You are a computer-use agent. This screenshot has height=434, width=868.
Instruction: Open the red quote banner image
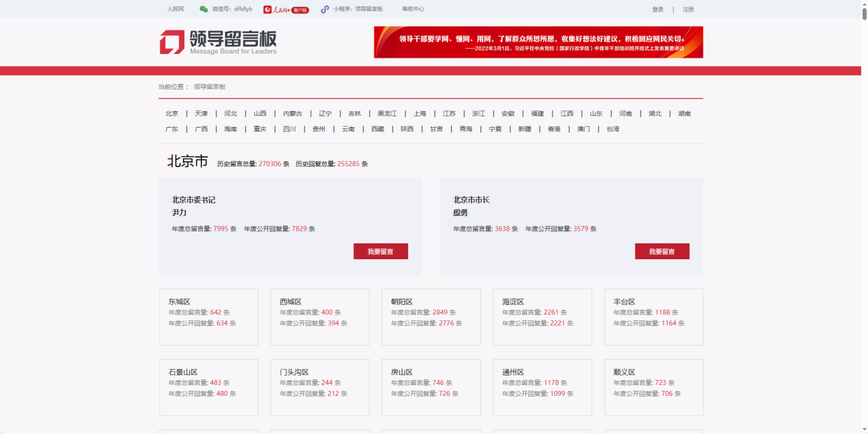tap(538, 42)
